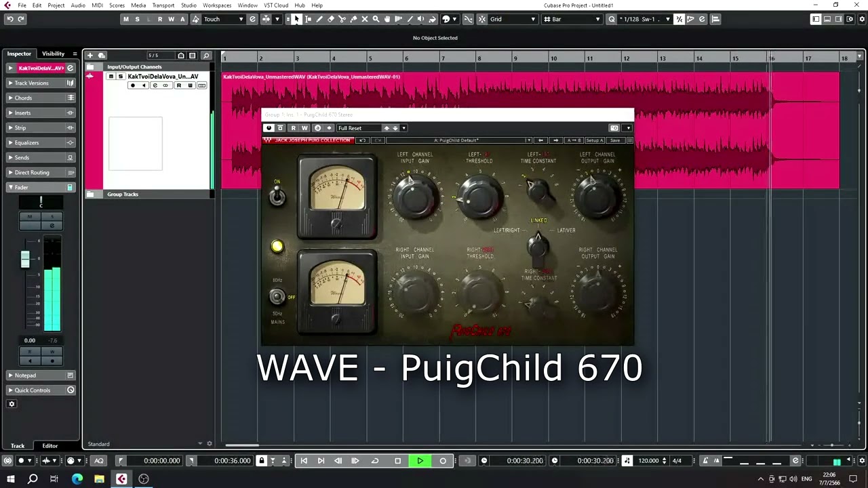Click the Windows Start button
Screen dimensions: 868x488
[10, 479]
